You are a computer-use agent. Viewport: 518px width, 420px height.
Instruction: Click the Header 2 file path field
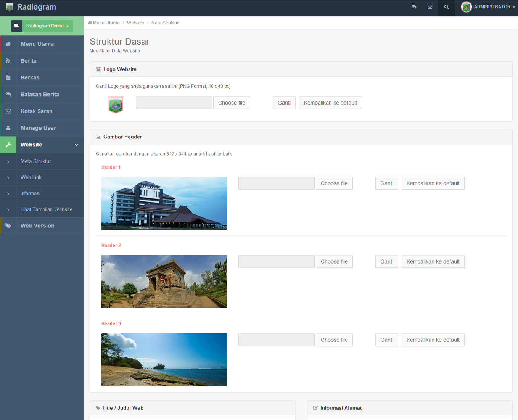point(276,262)
